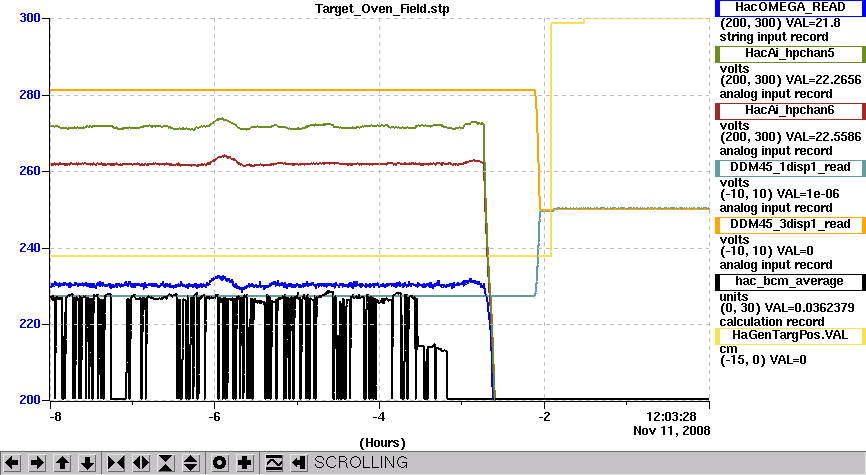The width and height of the screenshot is (866, 475).
Task: Click the -2 x-axis tick label
Action: click(x=544, y=416)
